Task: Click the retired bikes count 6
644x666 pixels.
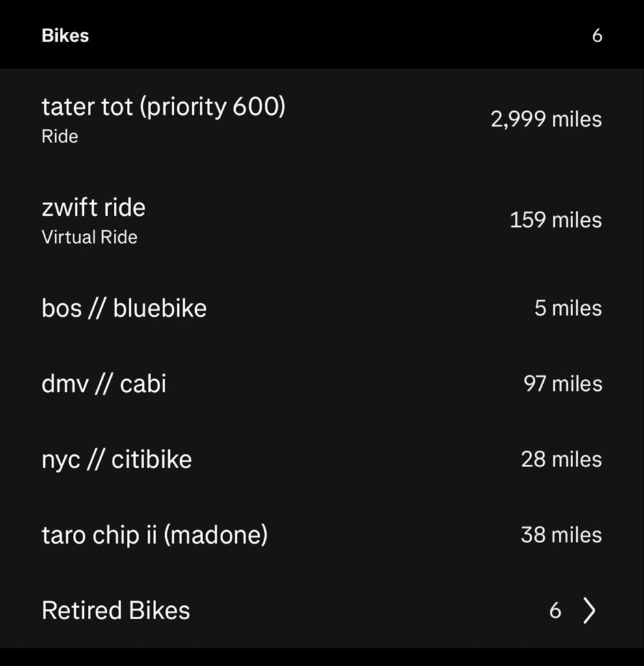Action: (555, 611)
